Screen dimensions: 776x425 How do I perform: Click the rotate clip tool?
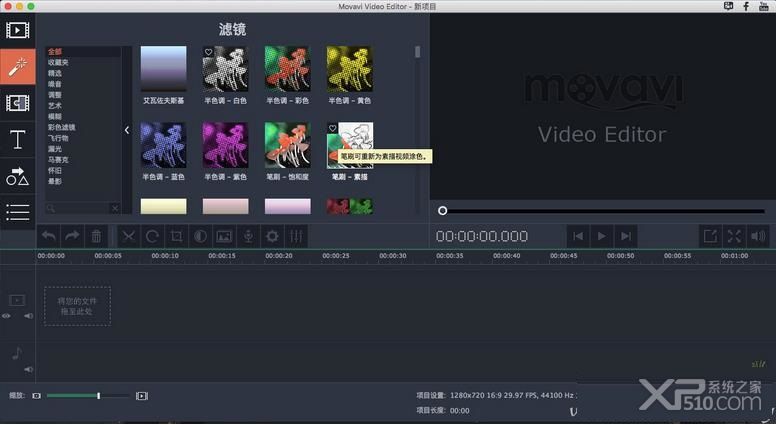click(152, 236)
